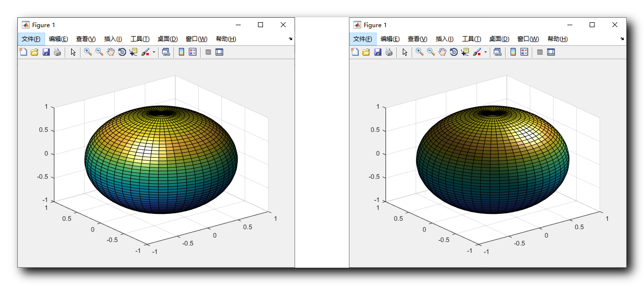Toggle Zoom In mode on left figure

click(87, 52)
